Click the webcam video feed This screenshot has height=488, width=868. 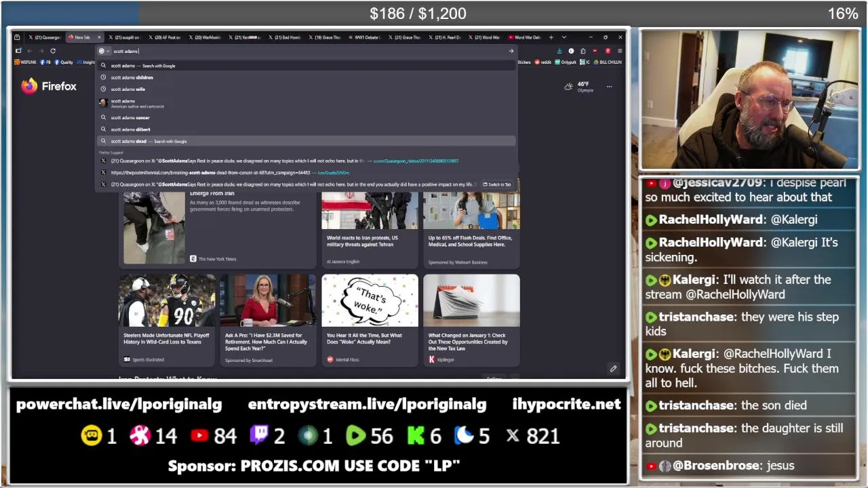(x=750, y=100)
